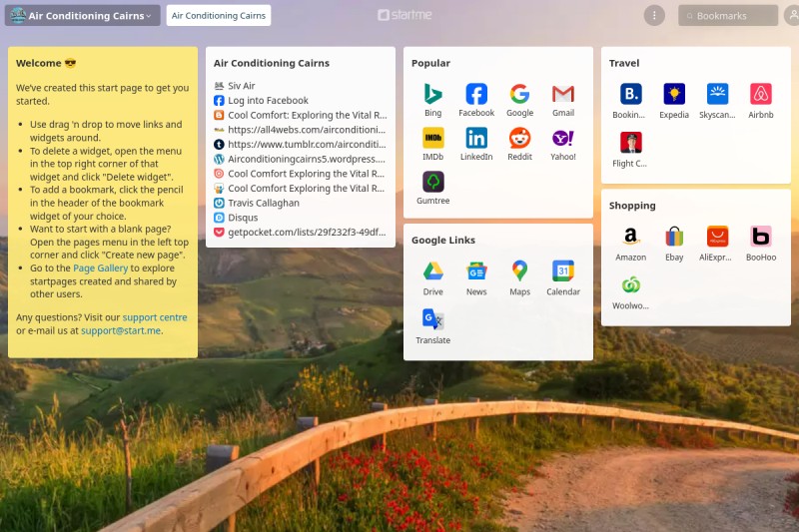The height and width of the screenshot is (532, 799).
Task: Open the Expedia bookmark icon
Action: [x=674, y=94]
